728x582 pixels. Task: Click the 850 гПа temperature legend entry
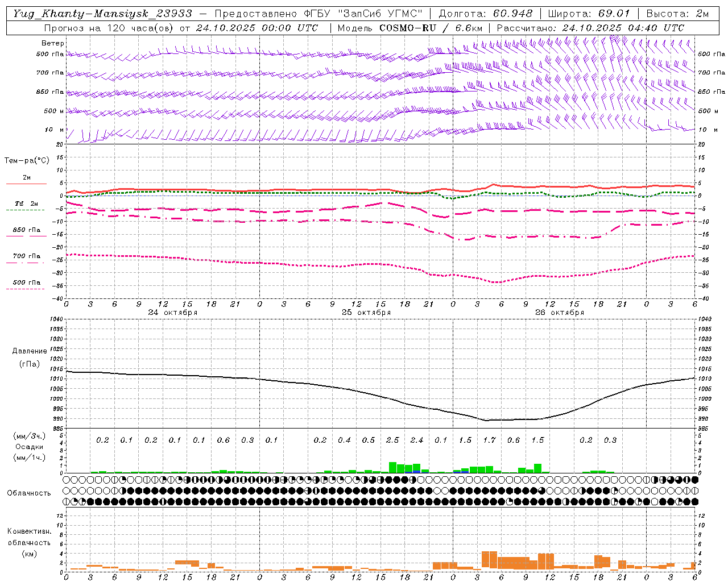coord(26,230)
